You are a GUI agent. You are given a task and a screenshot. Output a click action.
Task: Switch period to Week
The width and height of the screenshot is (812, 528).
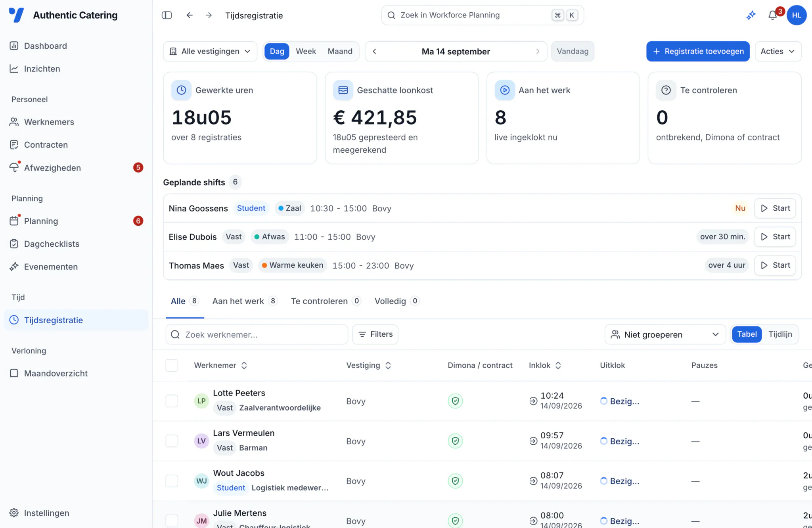pos(306,51)
